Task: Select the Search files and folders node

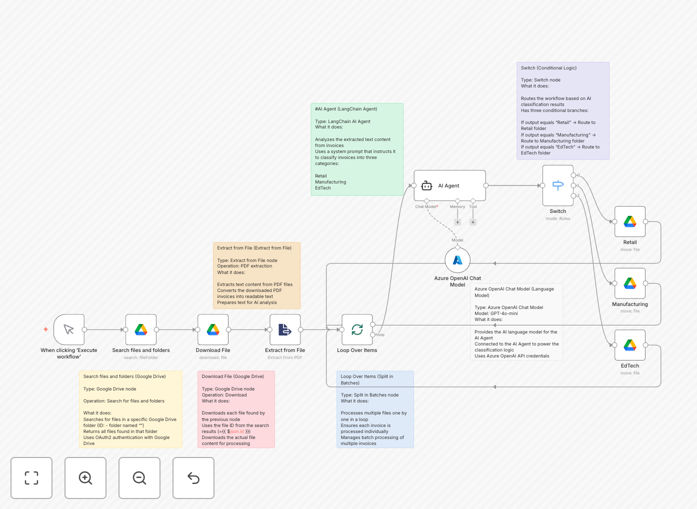Action: point(141,329)
